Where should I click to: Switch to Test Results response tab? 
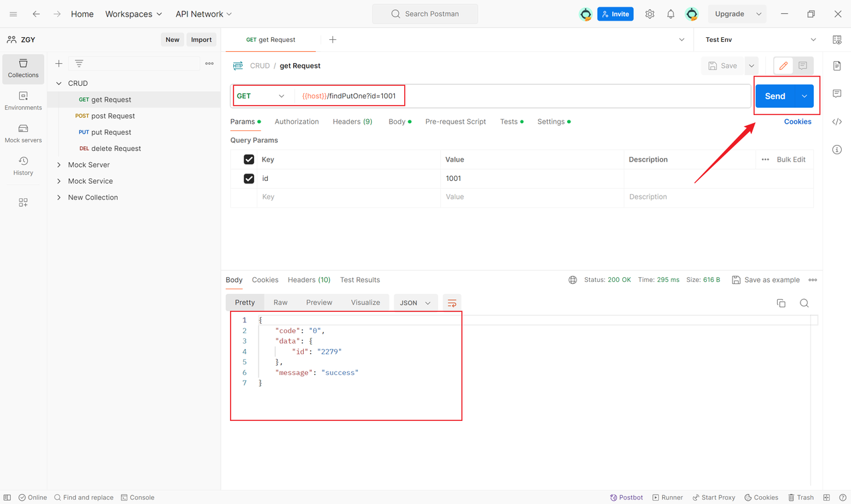pyautogui.click(x=360, y=280)
